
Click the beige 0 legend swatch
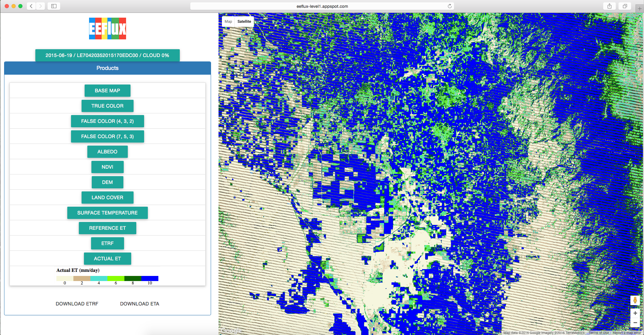click(65, 278)
